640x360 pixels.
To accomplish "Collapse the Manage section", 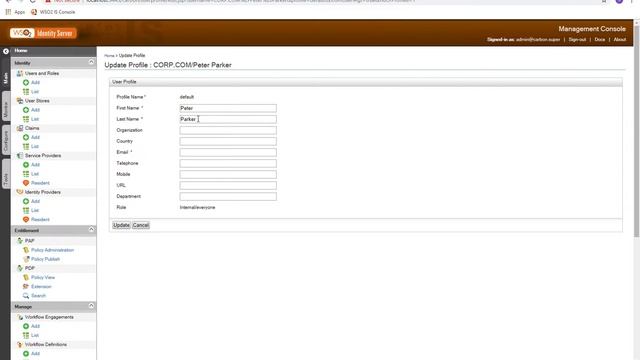I will pos(91,306).
